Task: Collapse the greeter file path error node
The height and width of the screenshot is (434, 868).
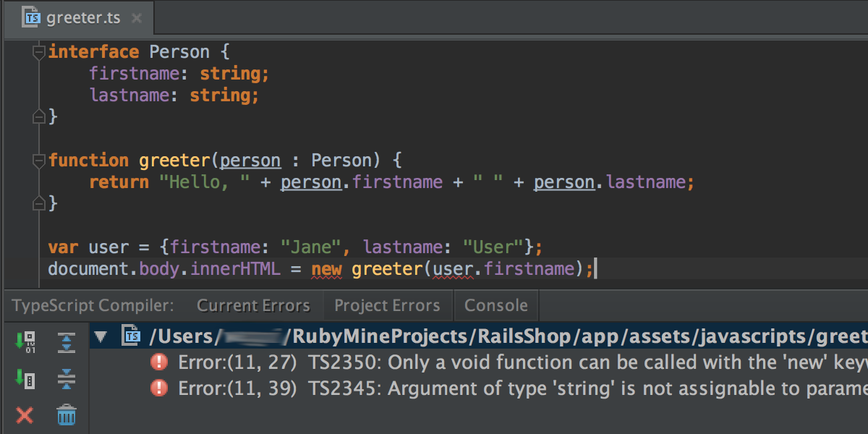Action: 101,336
